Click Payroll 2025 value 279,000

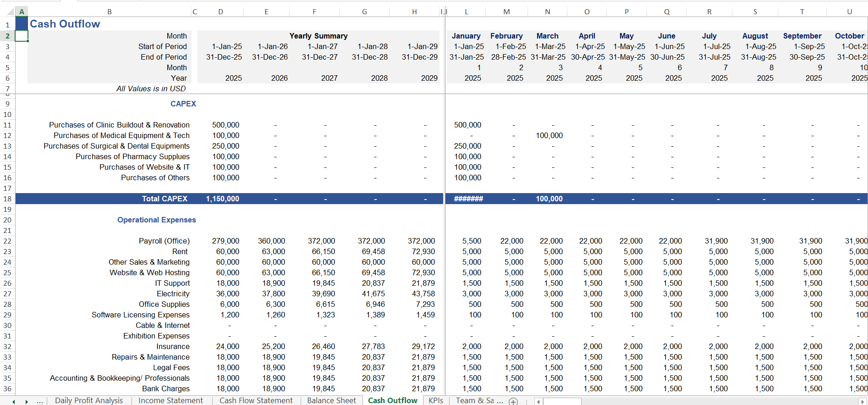[225, 241]
